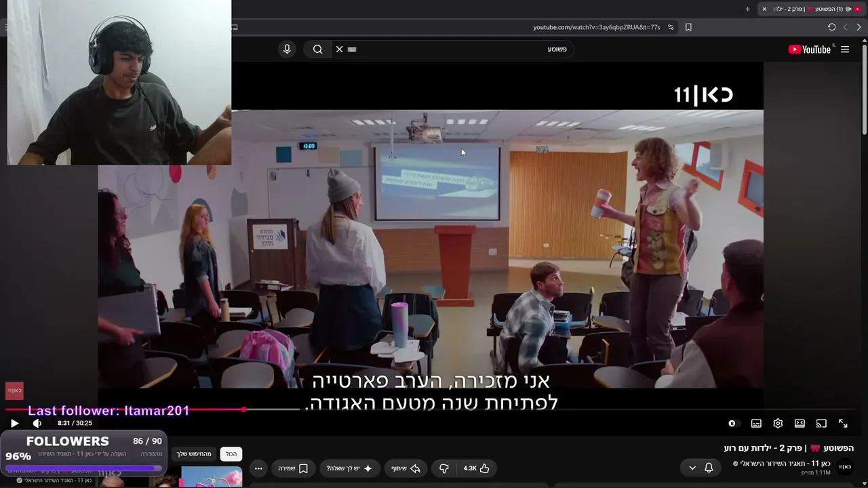This screenshot has height=488, width=868.
Task: Close the YouTube browser tab
Action: click(764, 9)
